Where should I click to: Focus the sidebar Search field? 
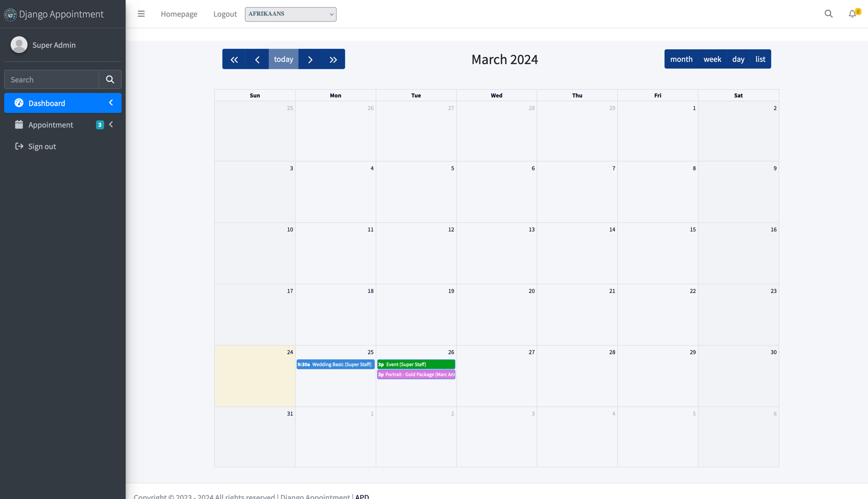(52, 79)
